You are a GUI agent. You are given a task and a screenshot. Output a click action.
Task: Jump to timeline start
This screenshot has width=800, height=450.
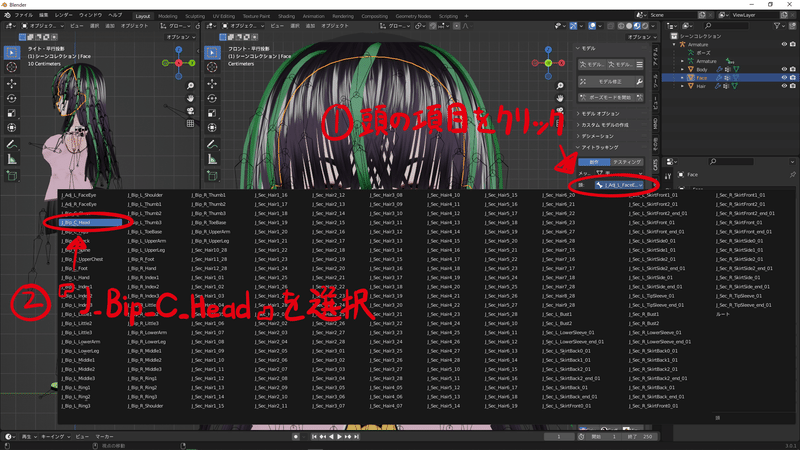point(314,437)
